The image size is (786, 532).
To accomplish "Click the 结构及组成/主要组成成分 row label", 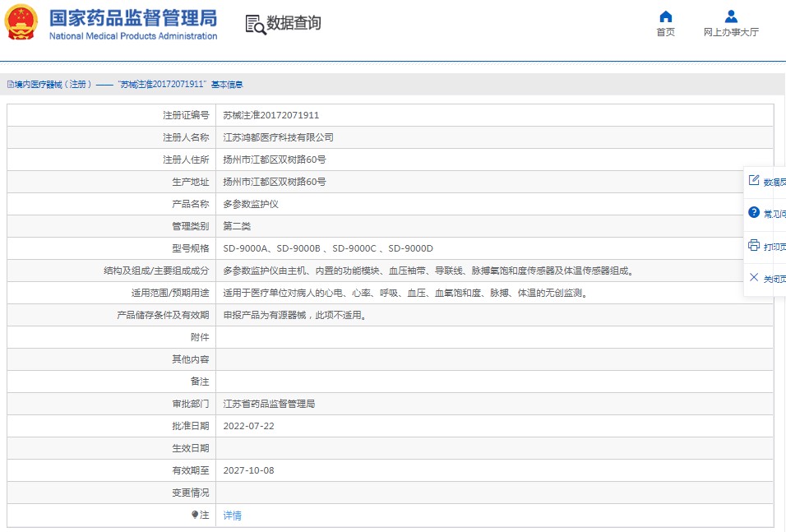I will [156, 271].
